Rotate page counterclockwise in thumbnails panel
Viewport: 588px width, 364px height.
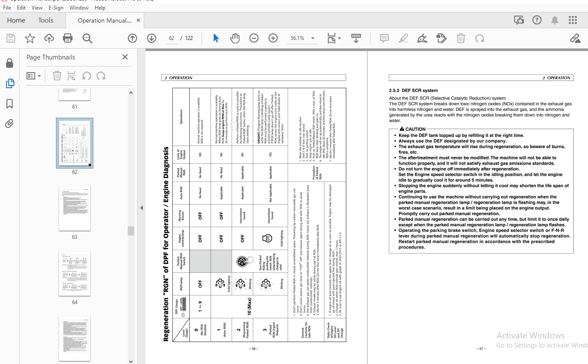click(x=86, y=76)
